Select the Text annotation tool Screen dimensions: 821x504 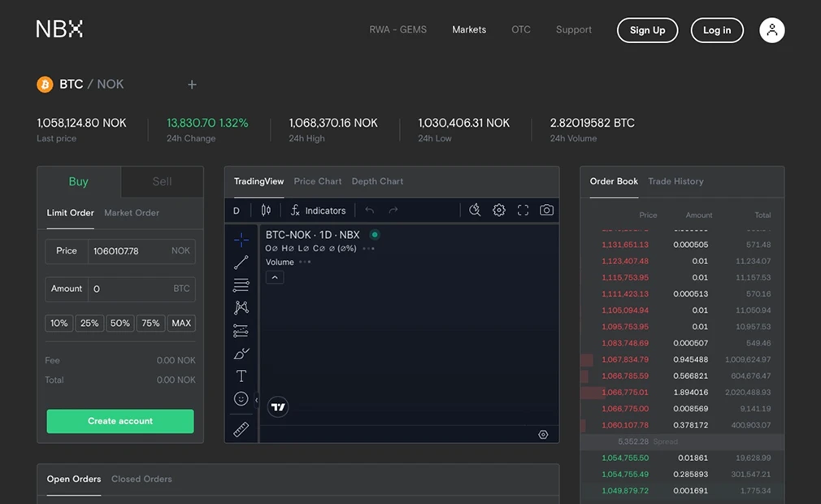coord(241,376)
